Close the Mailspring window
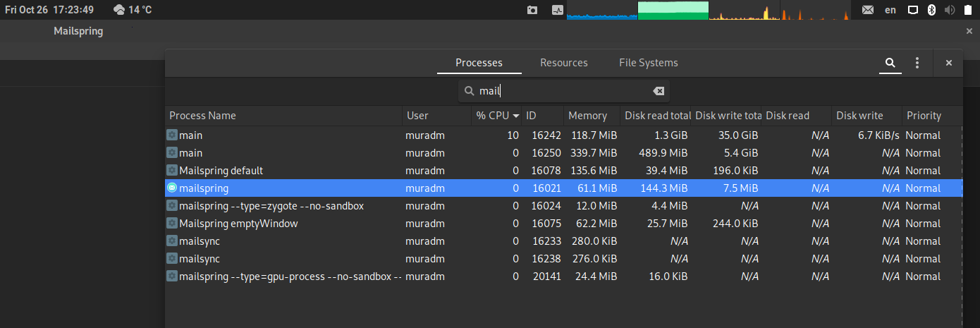This screenshot has height=328, width=980. point(969,31)
